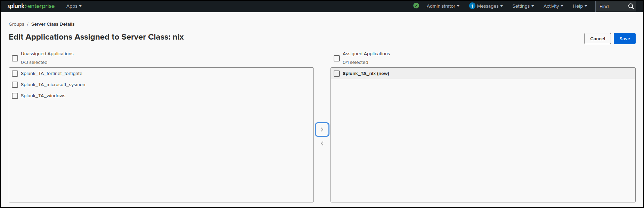Click the blue Messages count badge
Image resolution: width=644 pixels, height=208 pixels.
click(x=472, y=6)
